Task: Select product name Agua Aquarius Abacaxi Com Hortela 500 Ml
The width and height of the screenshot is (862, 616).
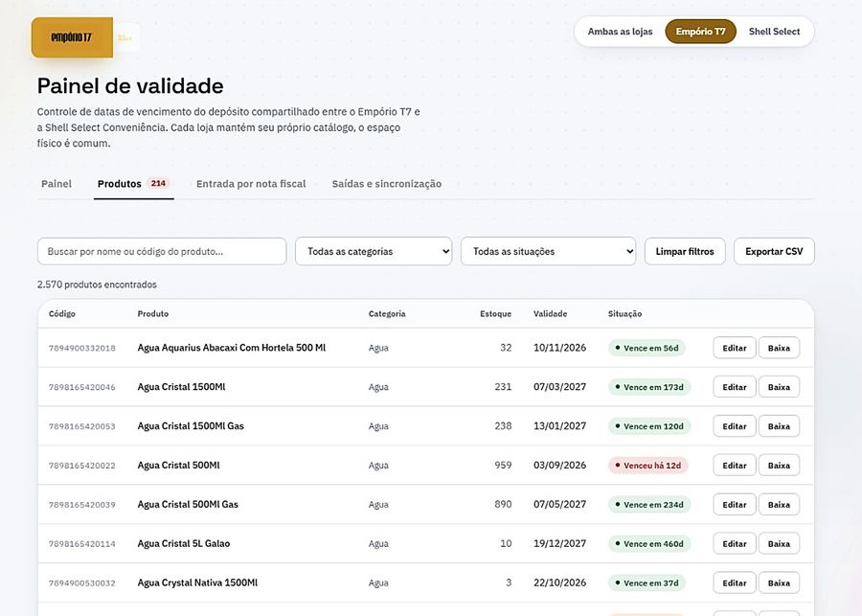Action: click(x=232, y=348)
